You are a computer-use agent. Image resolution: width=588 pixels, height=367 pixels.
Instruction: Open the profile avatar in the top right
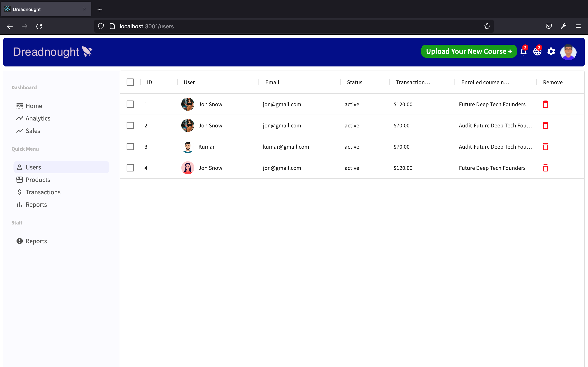[x=568, y=52]
